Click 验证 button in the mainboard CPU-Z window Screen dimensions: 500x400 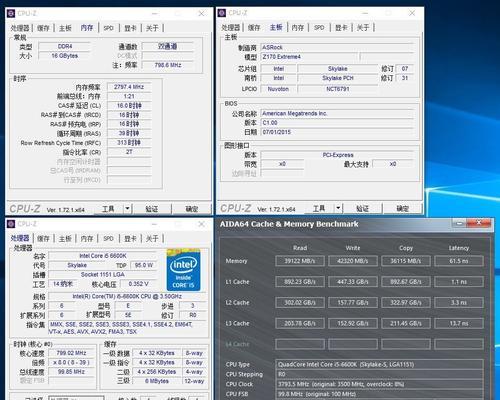362,208
